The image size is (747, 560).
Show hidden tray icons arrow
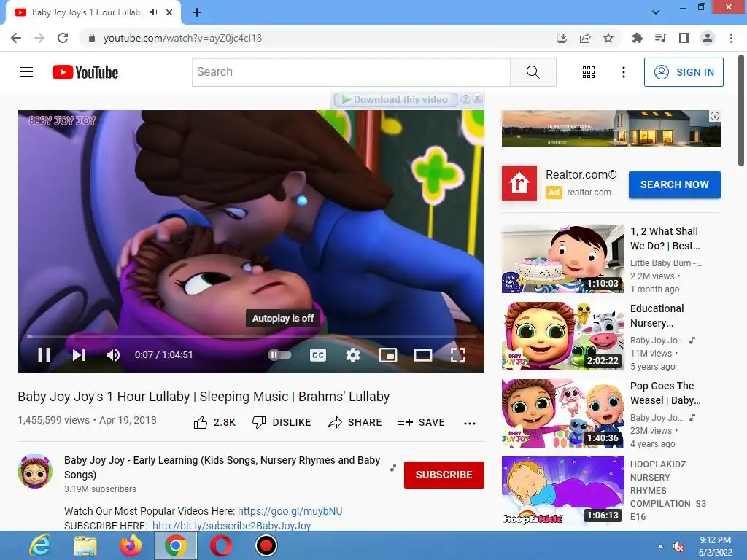tap(660, 546)
